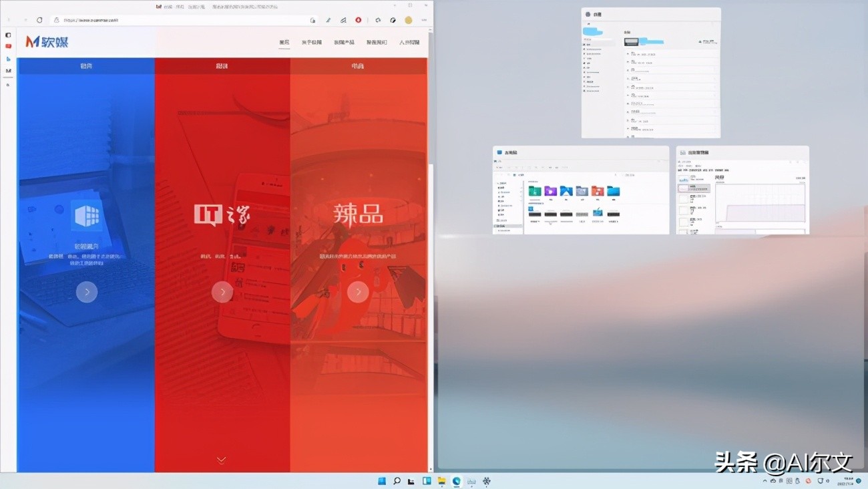Click the Search icon on the taskbar
868x489 pixels.
(x=397, y=480)
